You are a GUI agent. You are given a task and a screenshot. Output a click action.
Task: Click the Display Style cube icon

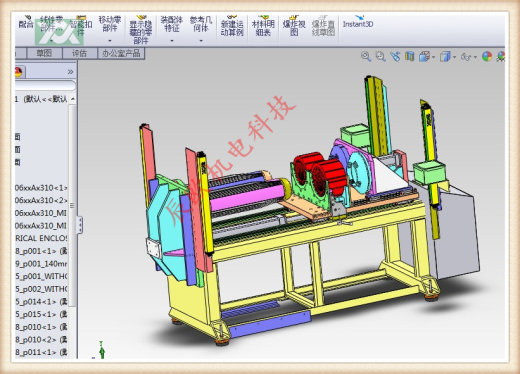tap(445, 56)
